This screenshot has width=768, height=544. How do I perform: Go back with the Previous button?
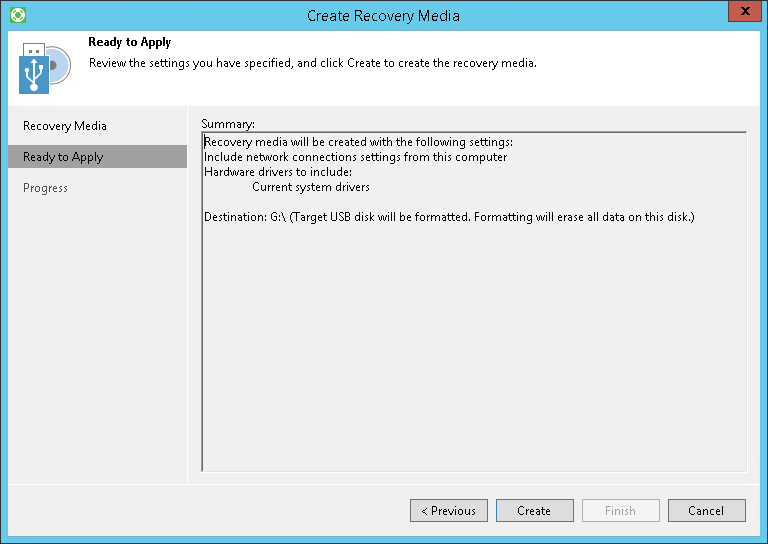(x=449, y=511)
